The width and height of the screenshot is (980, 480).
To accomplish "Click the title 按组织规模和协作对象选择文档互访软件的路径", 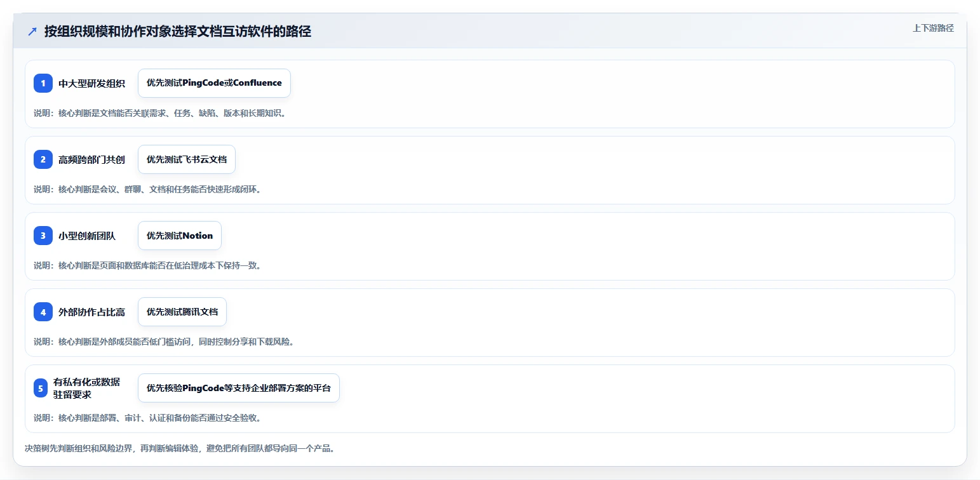I will (178, 31).
